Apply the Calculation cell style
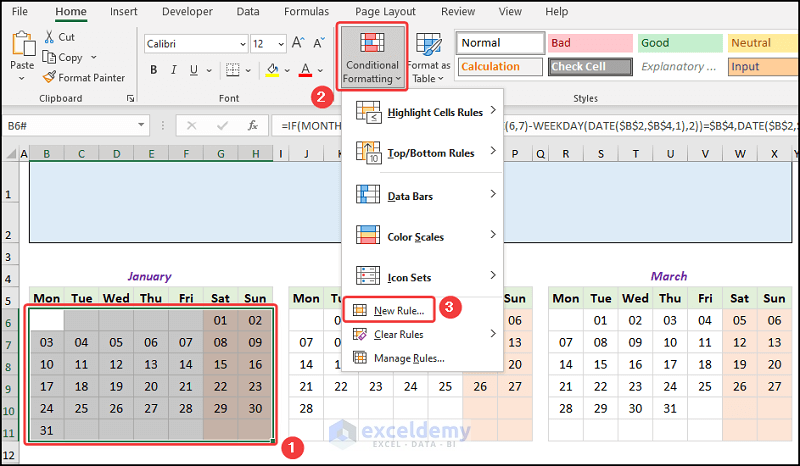The image size is (800, 466). pyautogui.click(x=500, y=66)
